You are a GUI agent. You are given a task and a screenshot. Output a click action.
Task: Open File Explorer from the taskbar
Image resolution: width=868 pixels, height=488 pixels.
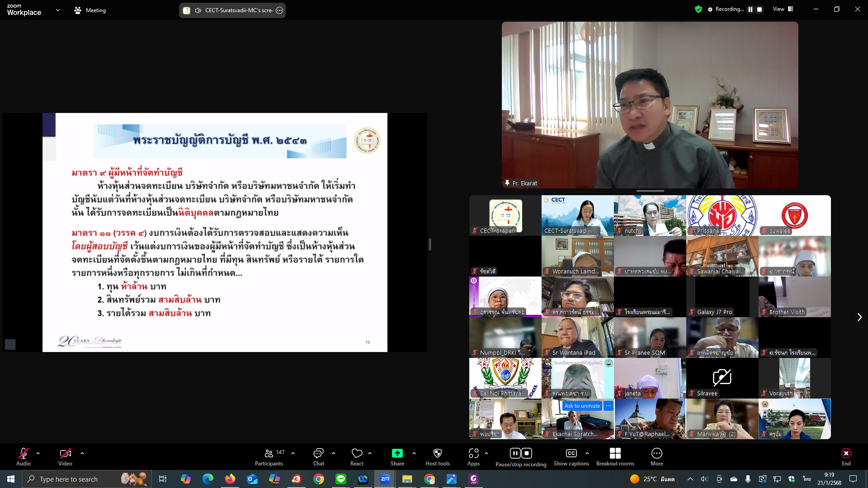tap(407, 479)
